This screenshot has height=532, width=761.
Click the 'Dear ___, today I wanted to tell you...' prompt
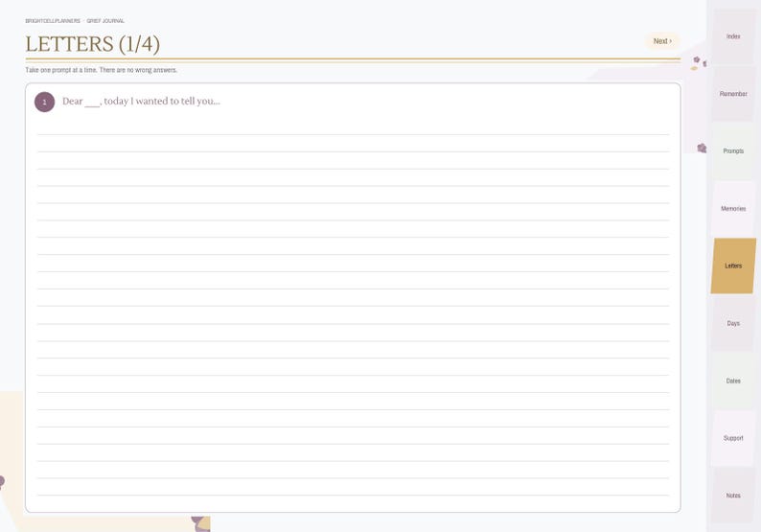141,101
